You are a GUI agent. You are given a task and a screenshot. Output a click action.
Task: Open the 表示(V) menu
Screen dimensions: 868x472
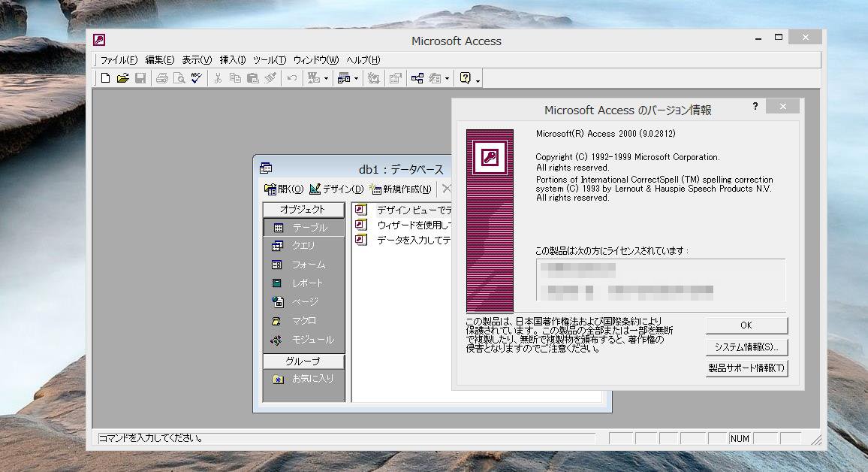pyautogui.click(x=197, y=60)
